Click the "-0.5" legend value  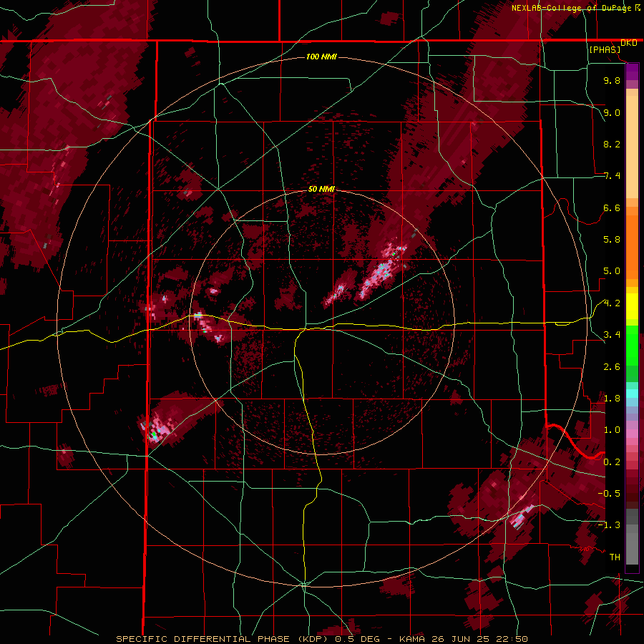click(609, 494)
